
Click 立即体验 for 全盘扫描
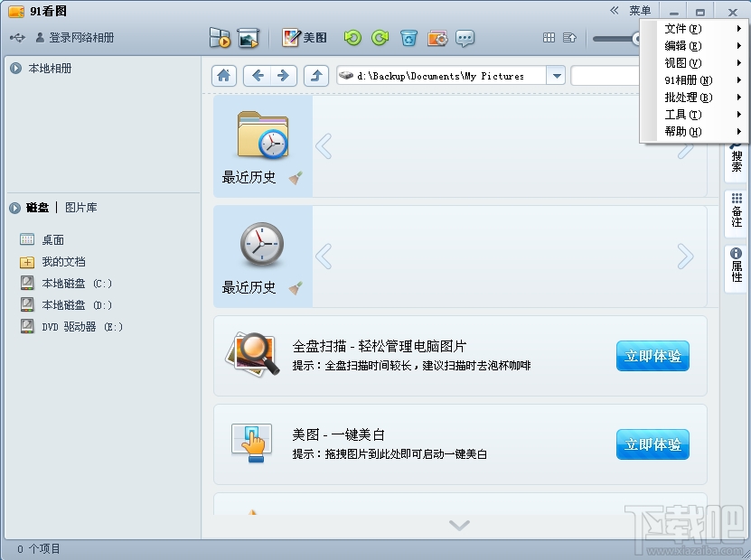[x=652, y=356]
